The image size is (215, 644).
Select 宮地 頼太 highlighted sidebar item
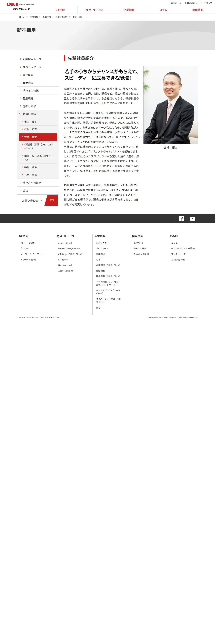38,137
